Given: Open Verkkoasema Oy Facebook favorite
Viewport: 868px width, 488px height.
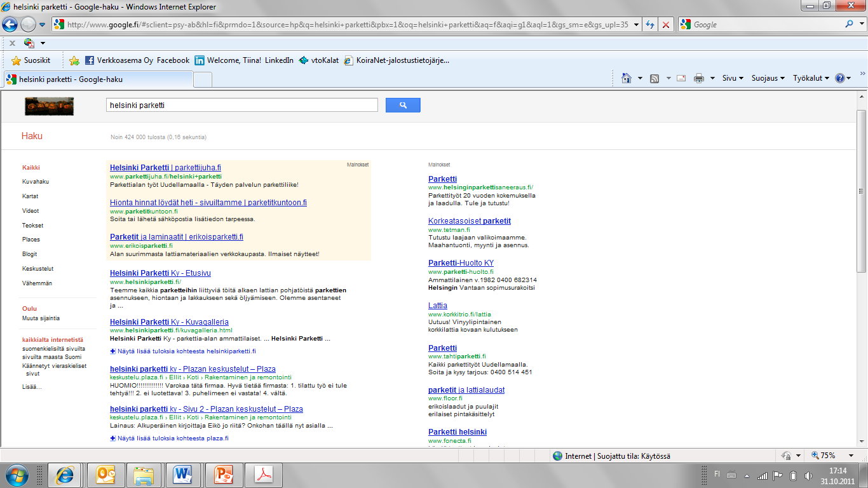Looking at the screenshot, I should 137,60.
